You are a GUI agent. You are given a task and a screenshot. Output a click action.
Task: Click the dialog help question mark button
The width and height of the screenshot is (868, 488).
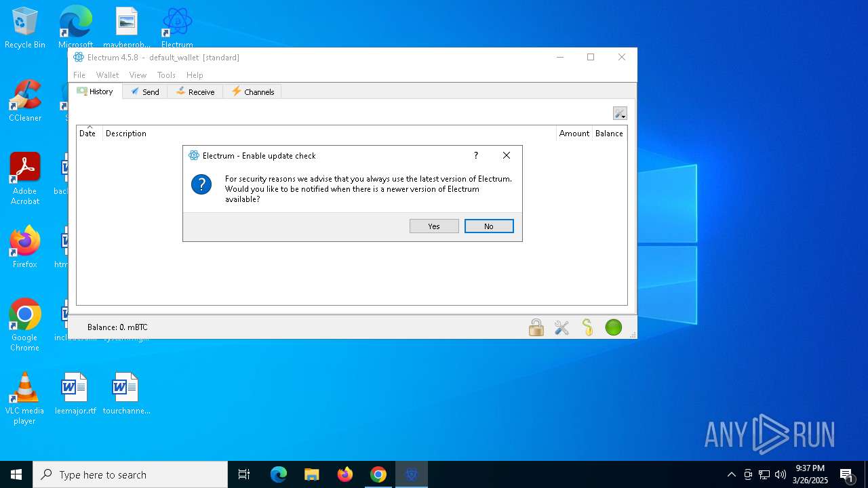[x=476, y=155]
